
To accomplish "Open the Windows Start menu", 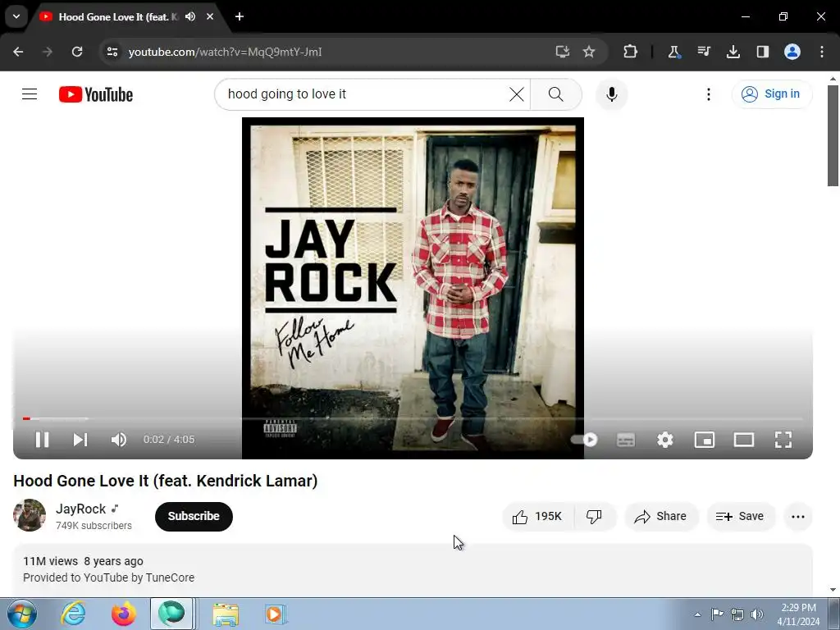I will point(22,614).
